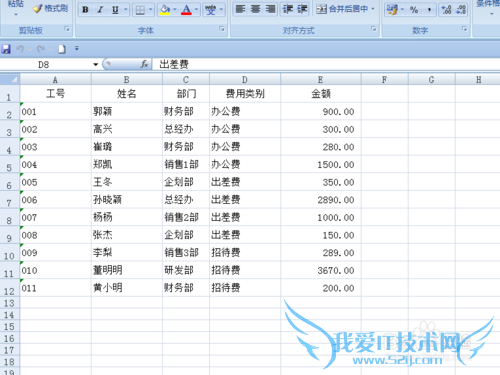This screenshot has height=375, width=500.
Task: Open merge and center dropdown arrow
Action: pos(373,9)
